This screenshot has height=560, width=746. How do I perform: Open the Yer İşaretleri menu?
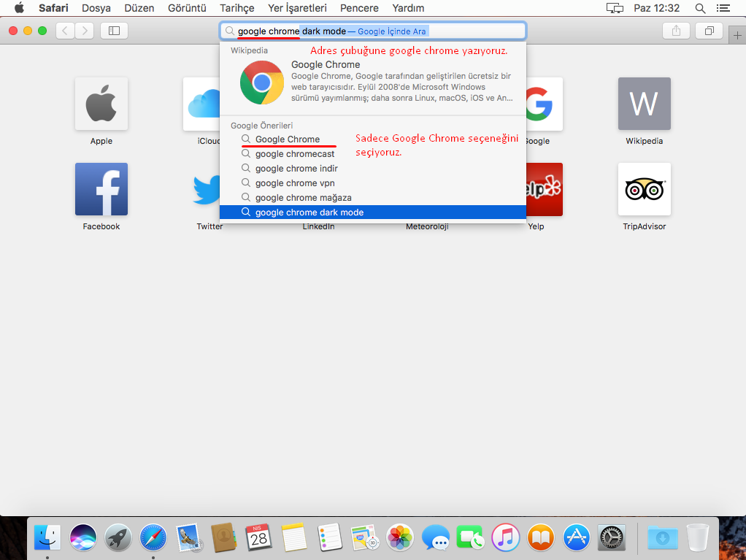(x=297, y=8)
